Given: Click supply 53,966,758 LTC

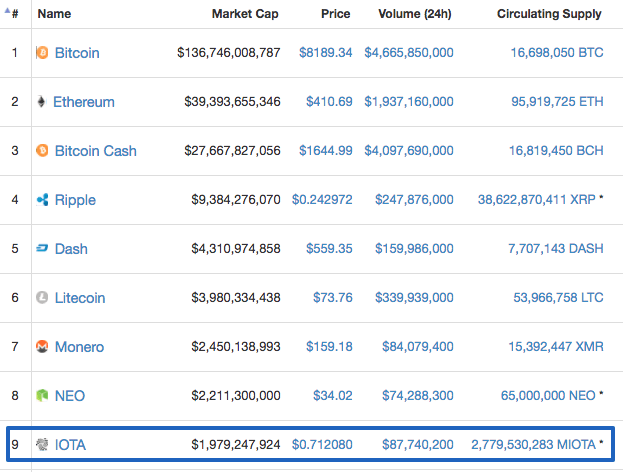Looking at the screenshot, I should pyautogui.click(x=558, y=298).
